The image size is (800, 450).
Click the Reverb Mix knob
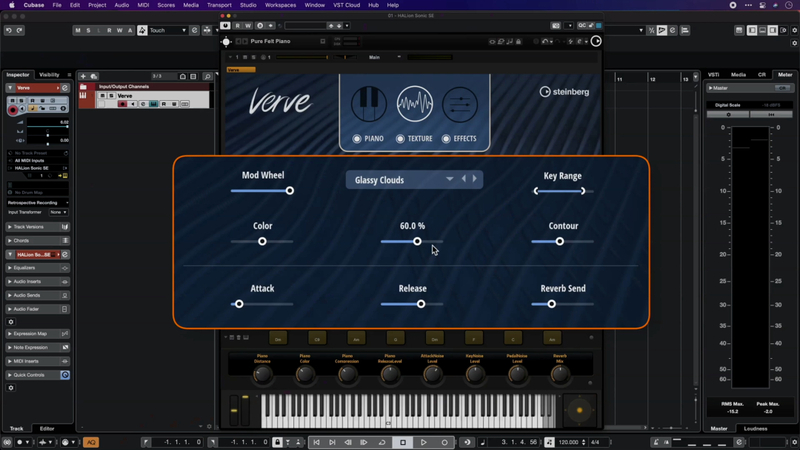pyautogui.click(x=560, y=375)
